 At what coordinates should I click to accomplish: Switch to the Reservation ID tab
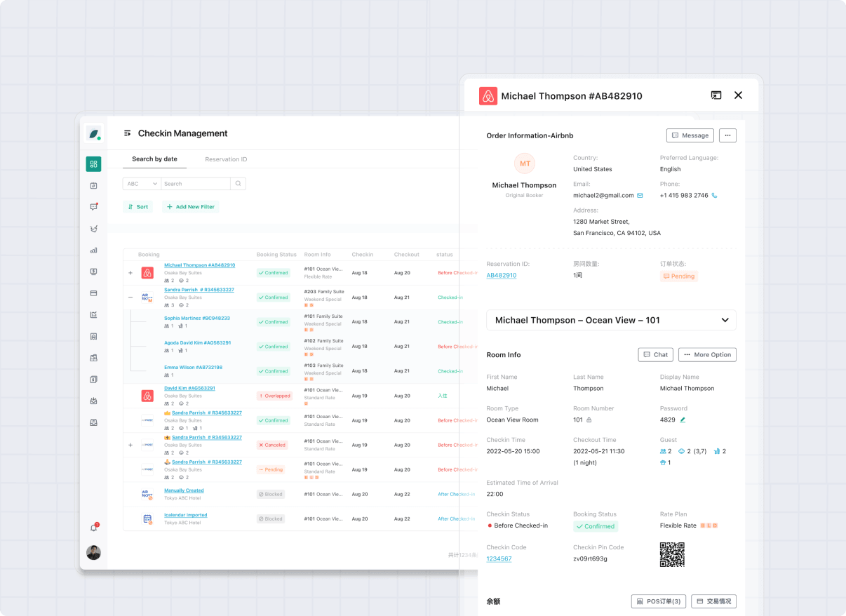coord(226,159)
